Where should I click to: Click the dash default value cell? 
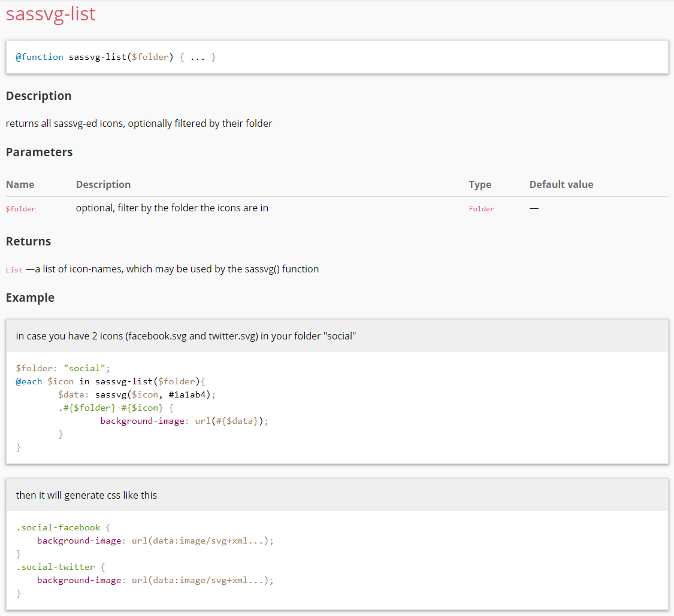tap(534, 208)
